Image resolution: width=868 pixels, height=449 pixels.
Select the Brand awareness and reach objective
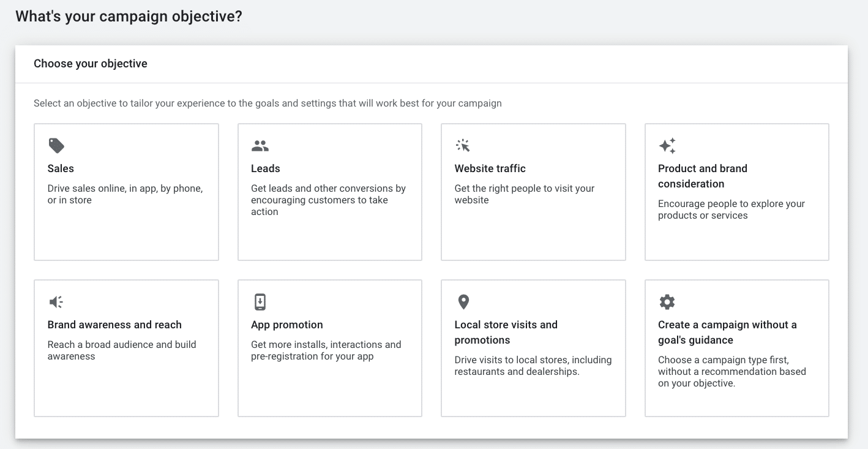[126, 347]
